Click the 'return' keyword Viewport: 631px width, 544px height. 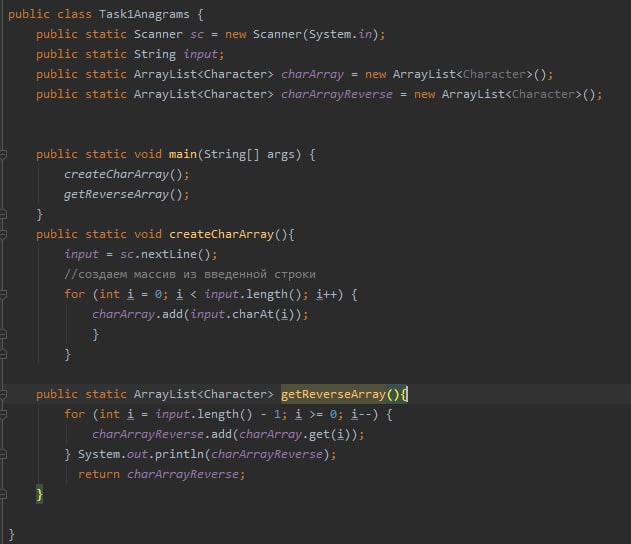click(99, 474)
